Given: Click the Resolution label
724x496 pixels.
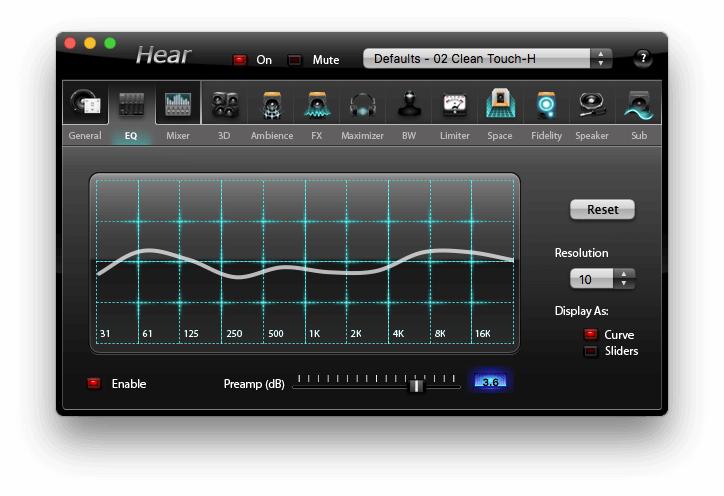Looking at the screenshot, I should (x=581, y=253).
